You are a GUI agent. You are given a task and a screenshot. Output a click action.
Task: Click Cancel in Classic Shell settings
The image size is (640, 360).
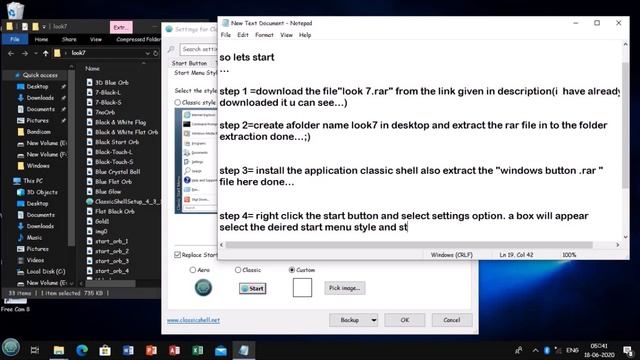point(452,320)
